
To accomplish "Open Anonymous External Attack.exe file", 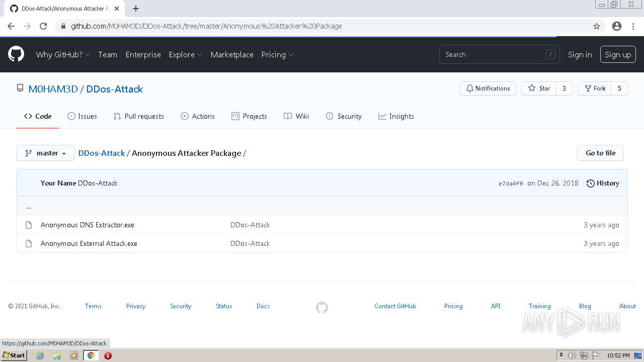I will coord(89,243).
